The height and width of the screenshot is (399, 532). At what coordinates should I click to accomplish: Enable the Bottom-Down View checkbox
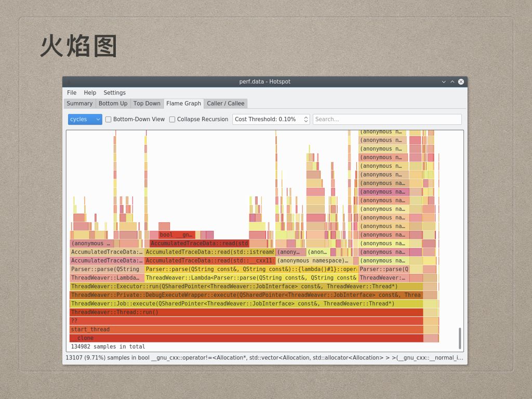click(108, 119)
